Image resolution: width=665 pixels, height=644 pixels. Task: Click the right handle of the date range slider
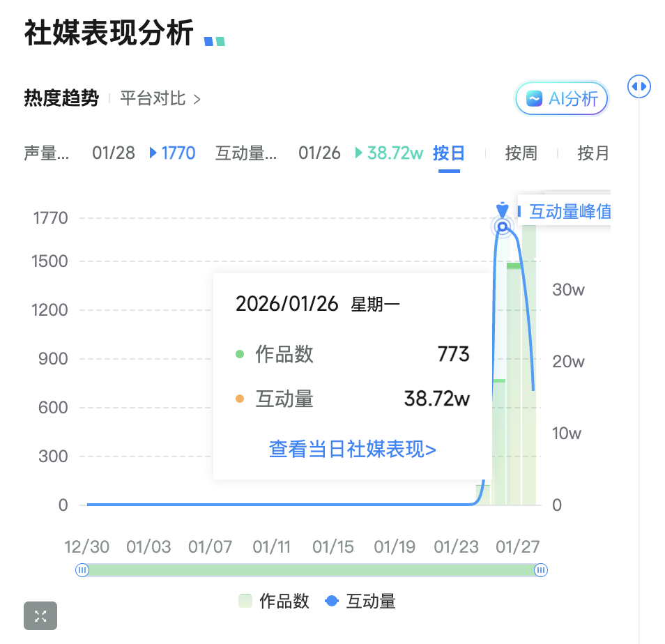click(541, 570)
